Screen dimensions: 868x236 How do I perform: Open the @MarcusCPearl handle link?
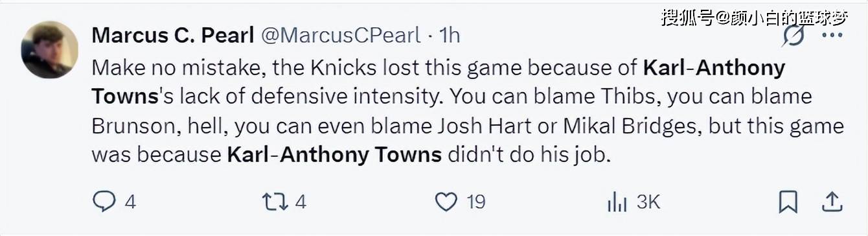341,35
